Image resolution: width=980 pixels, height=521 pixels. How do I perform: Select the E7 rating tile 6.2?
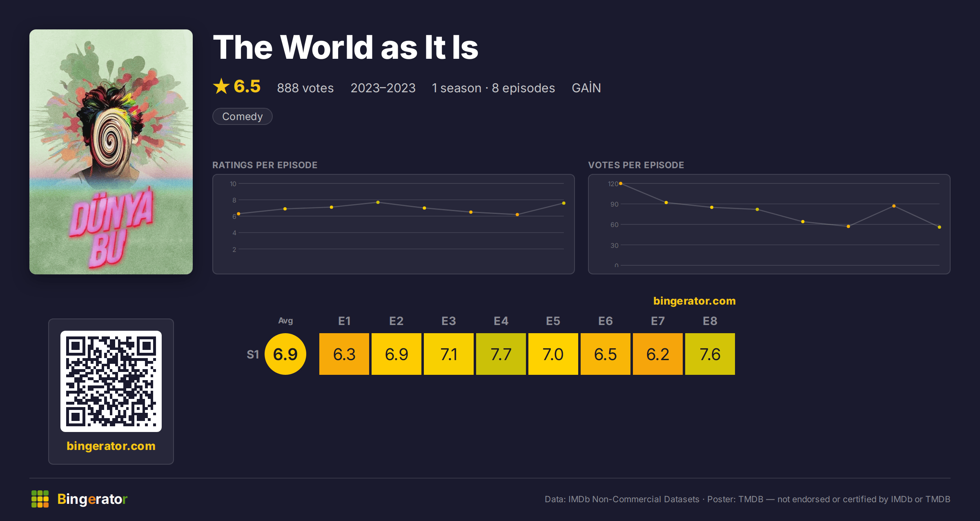point(658,354)
